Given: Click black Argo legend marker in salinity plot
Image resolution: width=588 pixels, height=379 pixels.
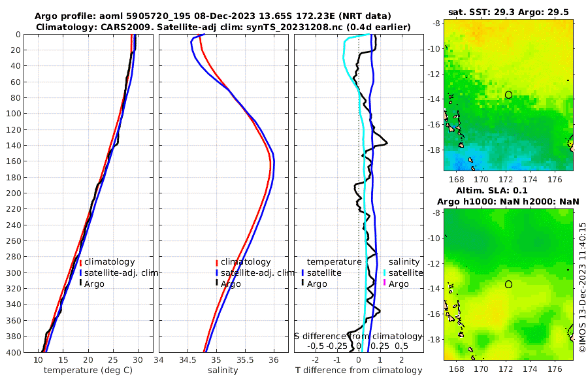Looking at the screenshot, I should [217, 284].
